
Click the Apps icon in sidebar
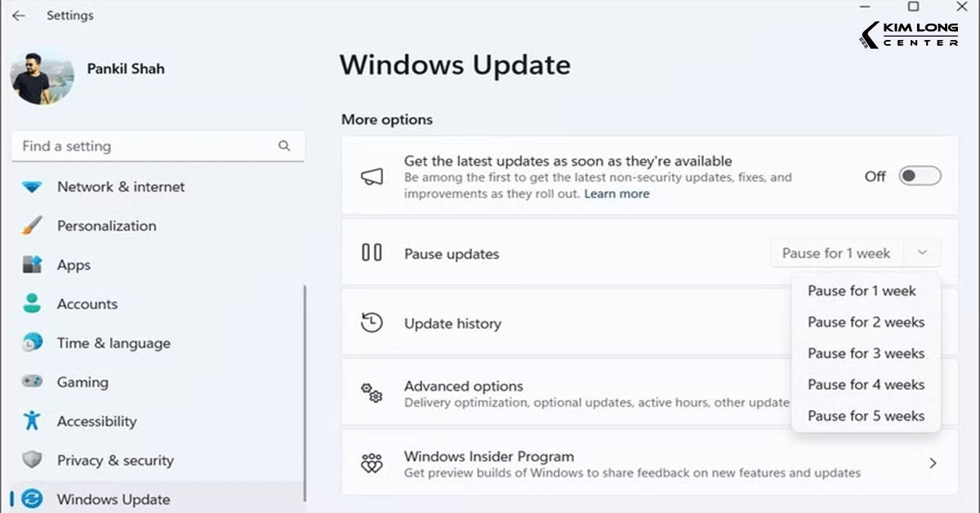pyautogui.click(x=33, y=265)
